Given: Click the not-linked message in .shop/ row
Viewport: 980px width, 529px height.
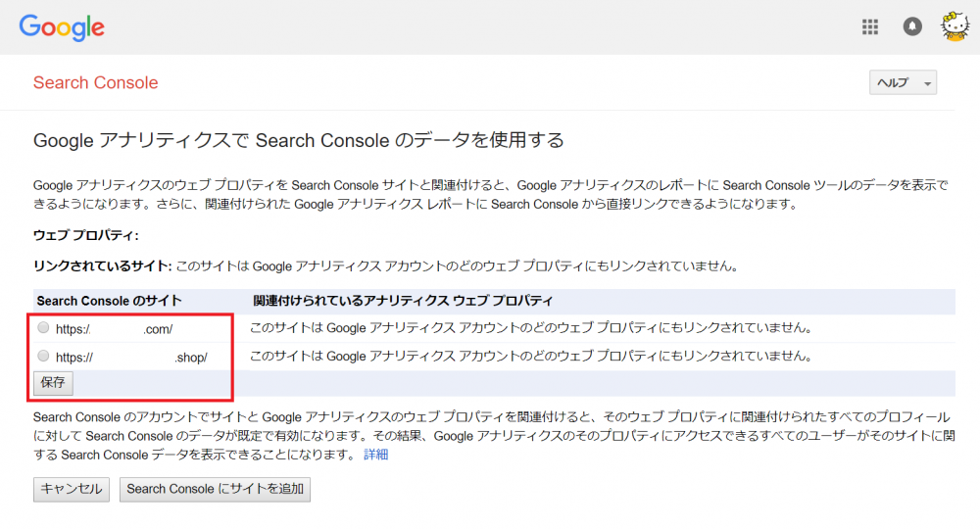Looking at the screenshot, I should 531,356.
